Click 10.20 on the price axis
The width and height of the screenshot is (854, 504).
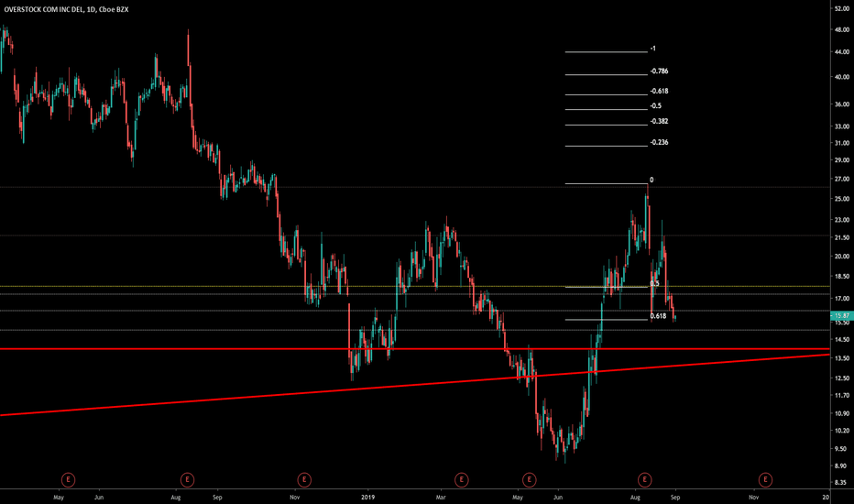click(x=842, y=431)
